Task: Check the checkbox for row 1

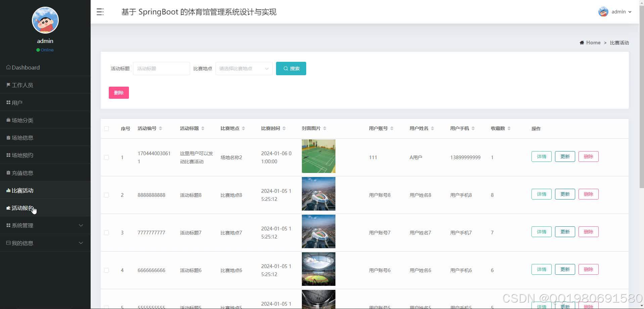Action: point(106,157)
